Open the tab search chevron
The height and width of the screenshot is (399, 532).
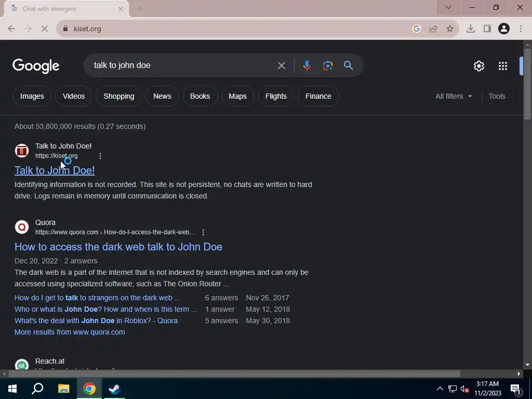448,7
